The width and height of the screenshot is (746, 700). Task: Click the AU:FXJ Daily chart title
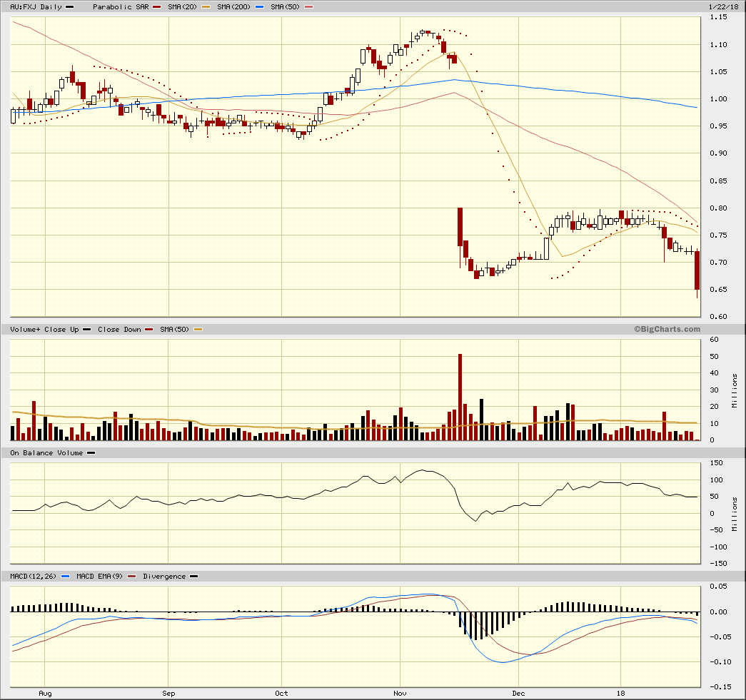pyautogui.click(x=36, y=6)
